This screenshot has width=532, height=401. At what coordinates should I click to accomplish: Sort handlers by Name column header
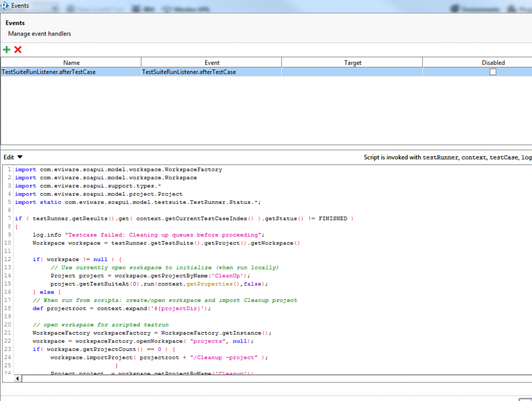[x=71, y=63]
